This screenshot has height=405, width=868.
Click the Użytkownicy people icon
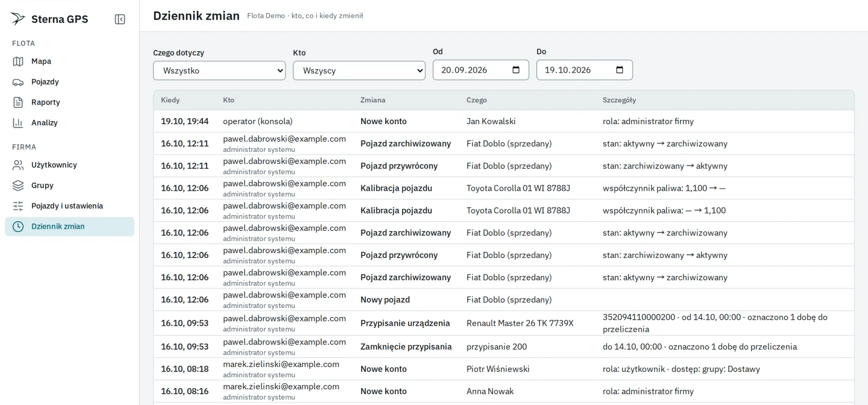click(x=18, y=165)
